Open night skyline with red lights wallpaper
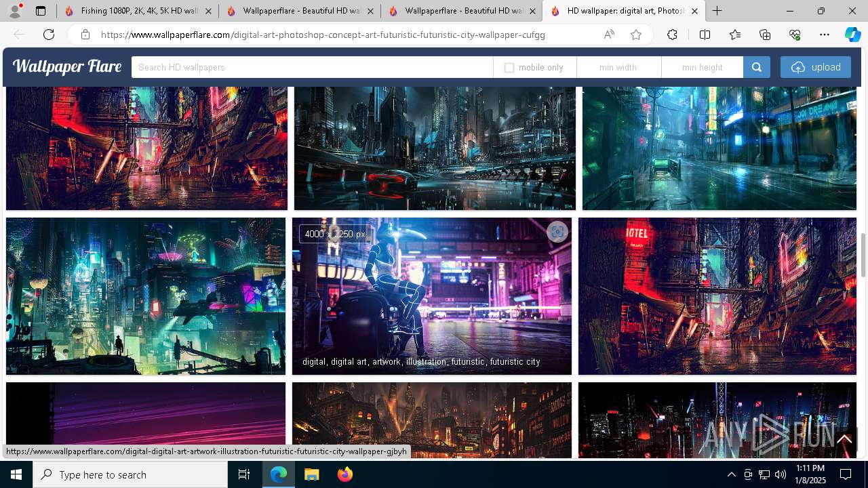Viewport: 868px width, 488px height. tap(717, 420)
